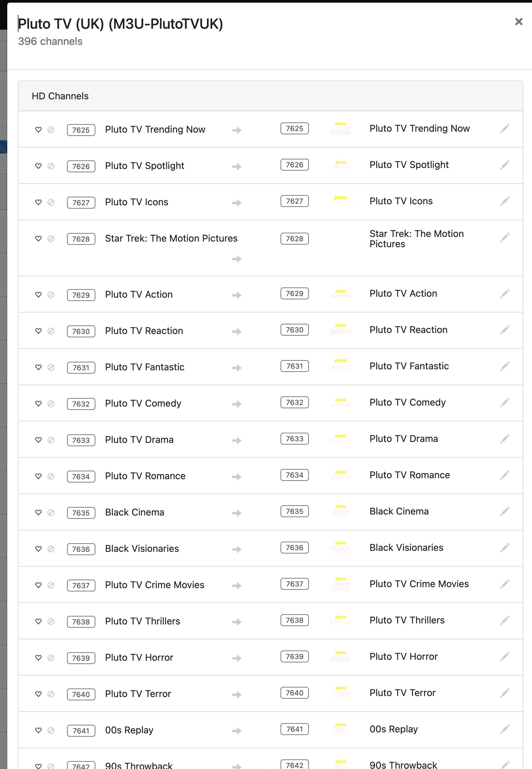Image resolution: width=532 pixels, height=769 pixels.
Task: Hide the Pluto TV Spotlight channel
Action: (x=51, y=166)
